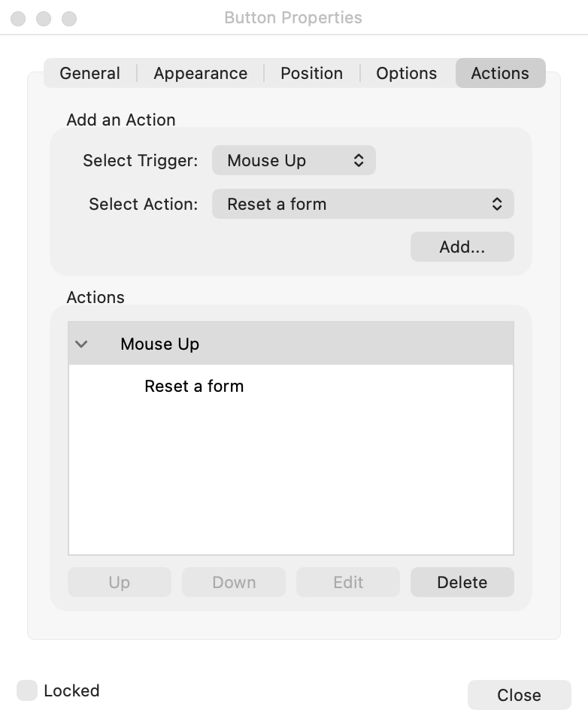Click the Up button
Viewport: 588px width, 728px height.
pos(120,582)
